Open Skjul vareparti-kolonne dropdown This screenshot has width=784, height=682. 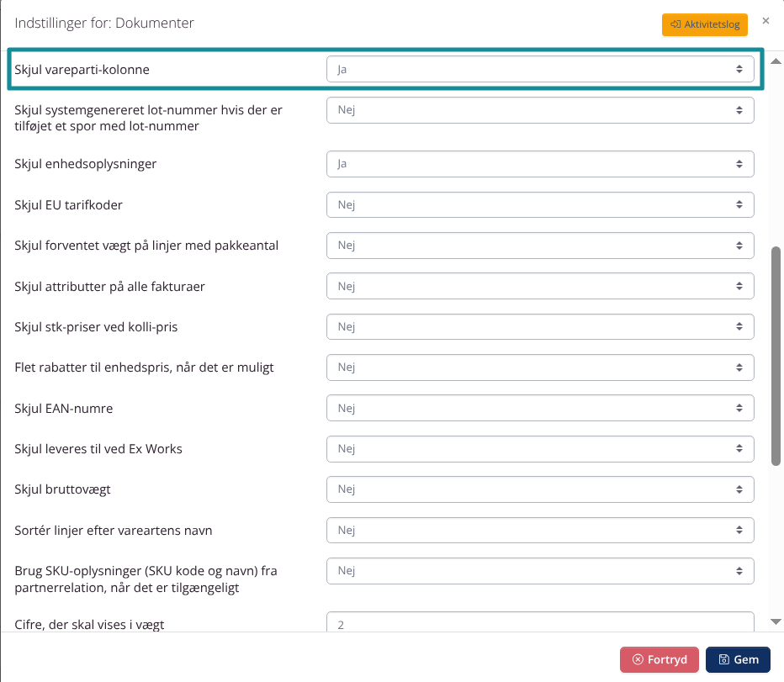[540, 69]
